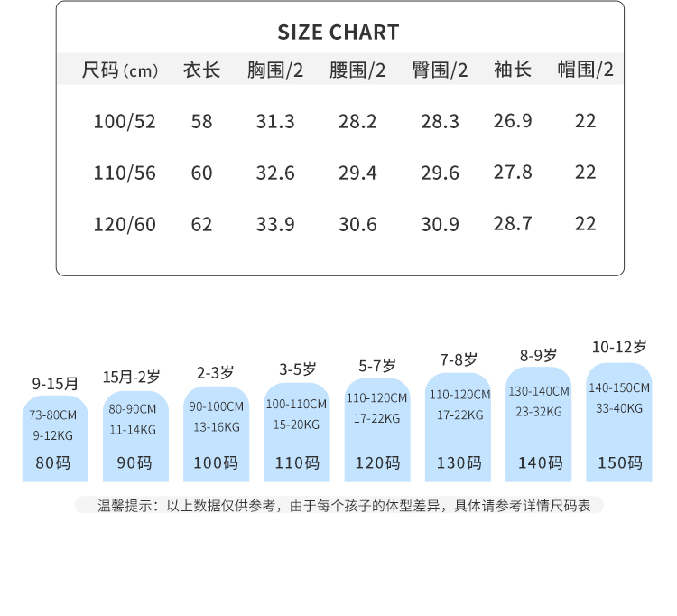Choose the 80码 size card
Screen dimensions: 677x616
pyautogui.click(x=54, y=439)
